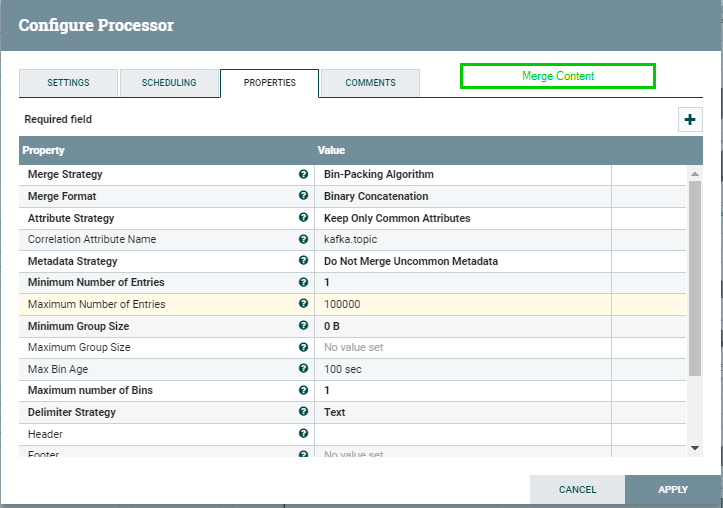This screenshot has width=723, height=508.
Task: View help for Minimum Group Size
Action: pos(303,325)
